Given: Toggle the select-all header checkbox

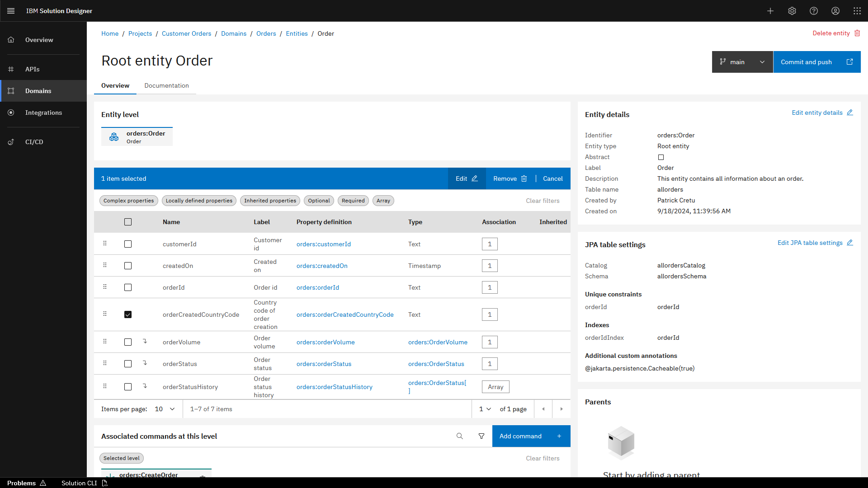Looking at the screenshot, I should tap(128, 222).
